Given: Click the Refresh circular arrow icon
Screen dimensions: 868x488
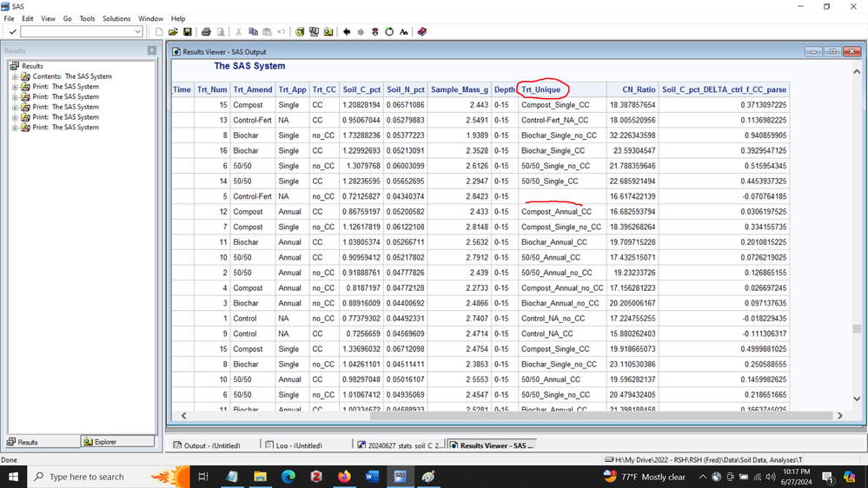Looking at the screenshot, I should [389, 32].
